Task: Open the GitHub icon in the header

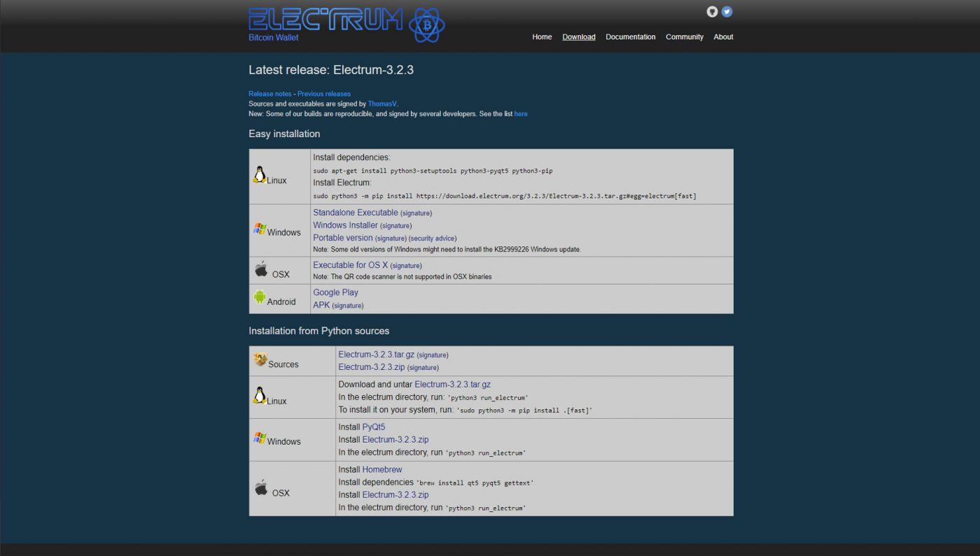Action: click(x=712, y=12)
